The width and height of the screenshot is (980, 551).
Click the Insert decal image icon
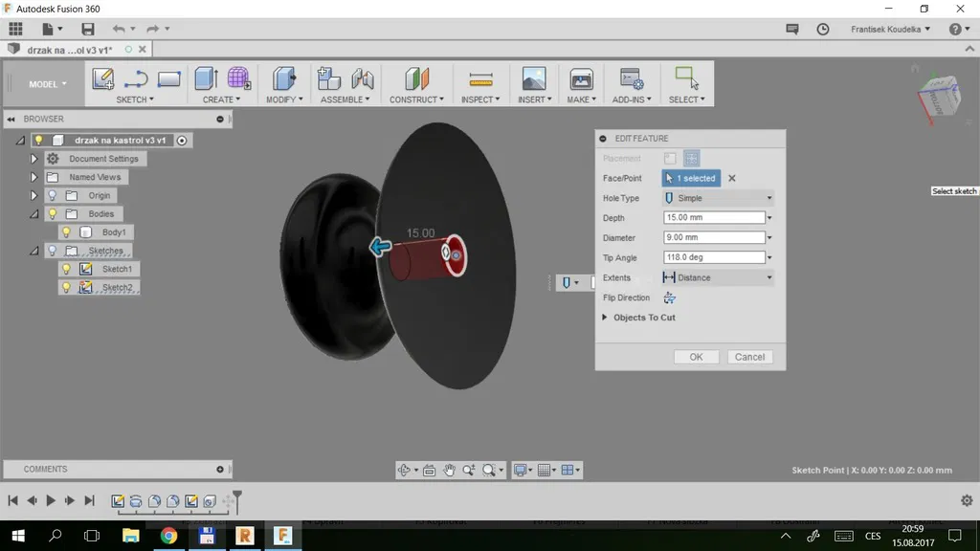(534, 78)
